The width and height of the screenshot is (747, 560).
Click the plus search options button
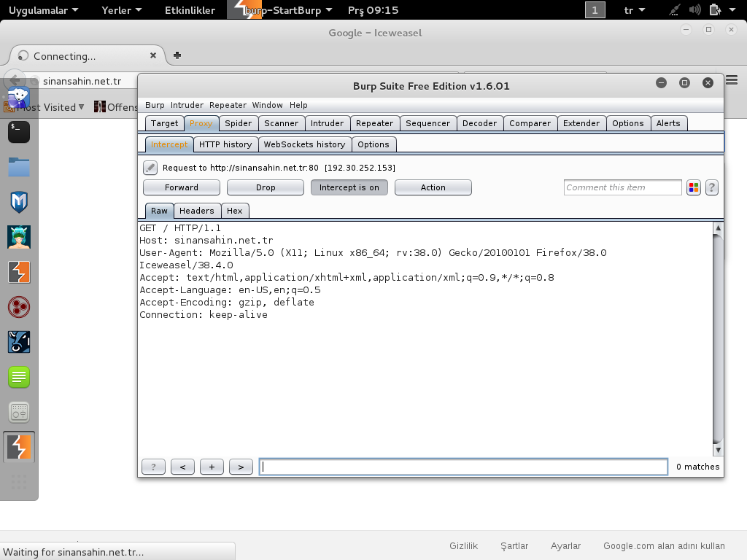pyautogui.click(x=212, y=467)
